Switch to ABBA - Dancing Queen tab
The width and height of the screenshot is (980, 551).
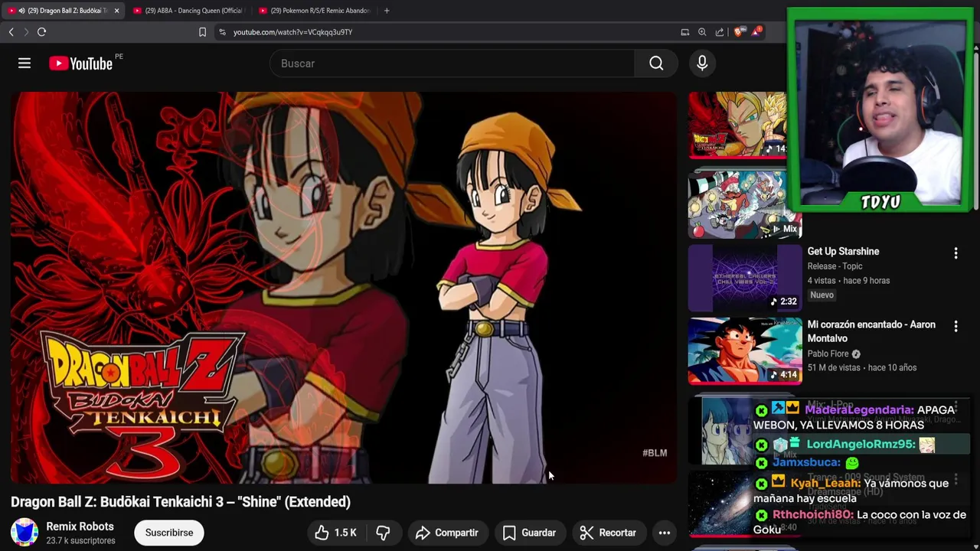tap(188, 11)
